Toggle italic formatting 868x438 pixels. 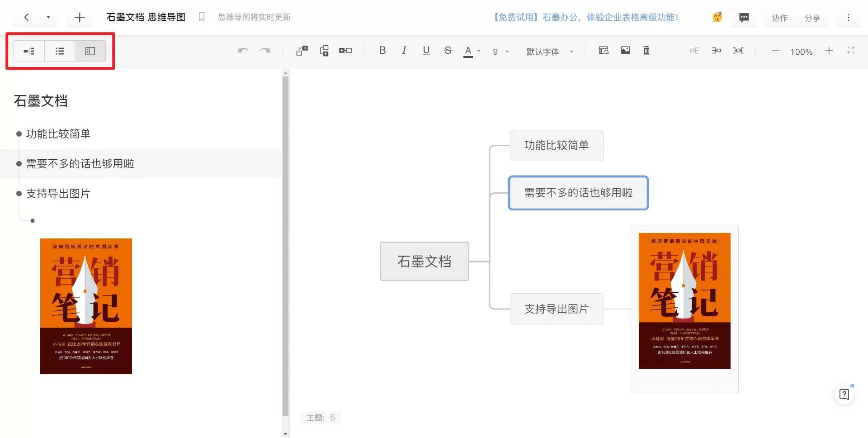(x=404, y=51)
